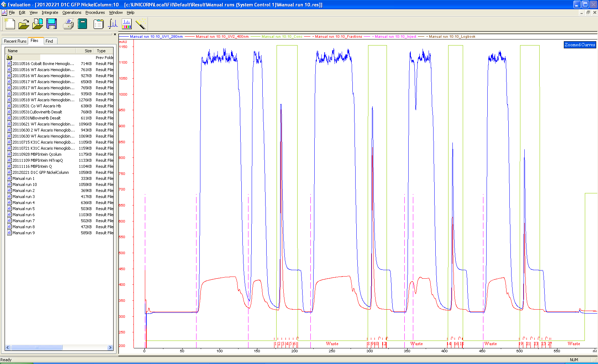Select the UV2_400nm curve legend entry
This screenshot has height=364, width=598.
click(222, 37)
